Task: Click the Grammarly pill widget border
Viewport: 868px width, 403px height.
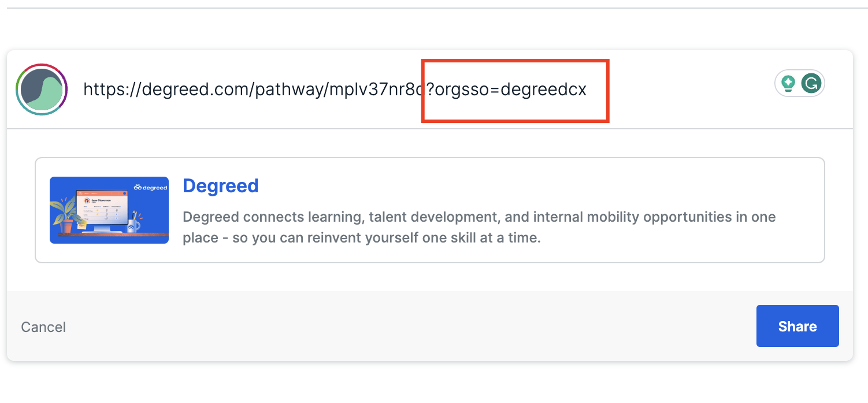Action: click(800, 73)
